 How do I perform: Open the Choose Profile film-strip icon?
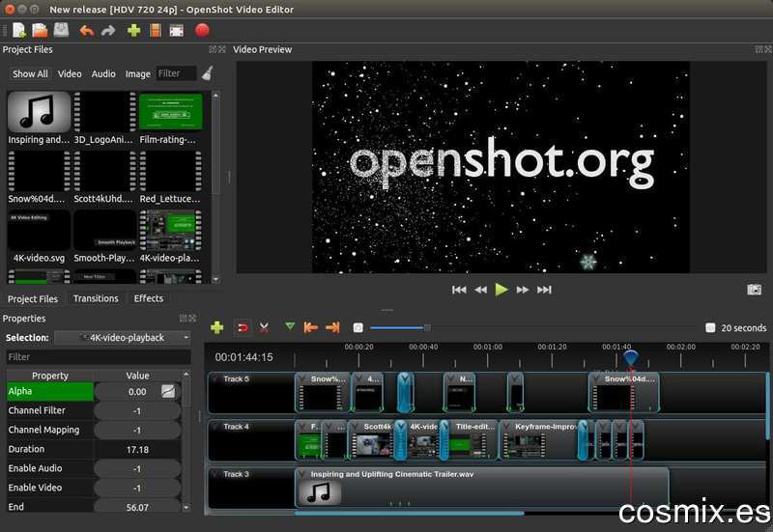click(156, 31)
